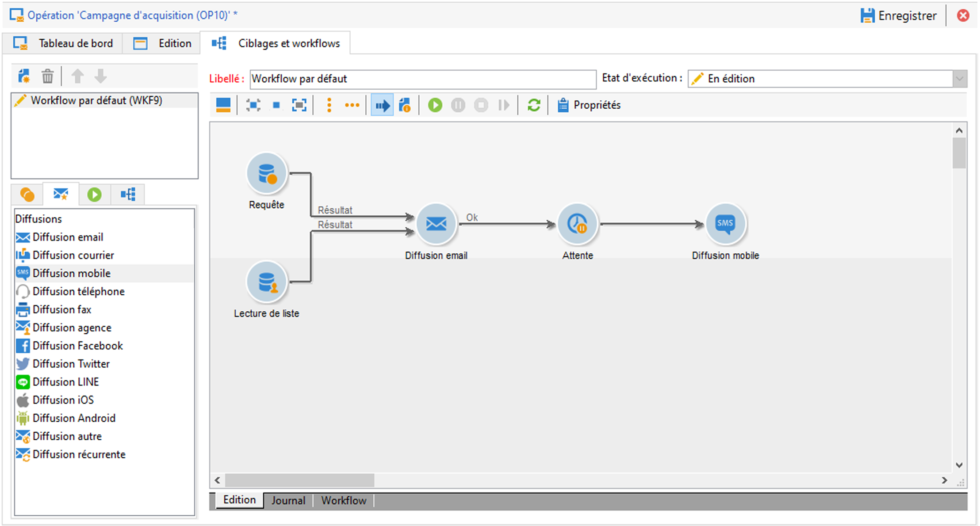Select the Attente wait activity node
This screenshot has height=526, width=980.
tap(577, 224)
